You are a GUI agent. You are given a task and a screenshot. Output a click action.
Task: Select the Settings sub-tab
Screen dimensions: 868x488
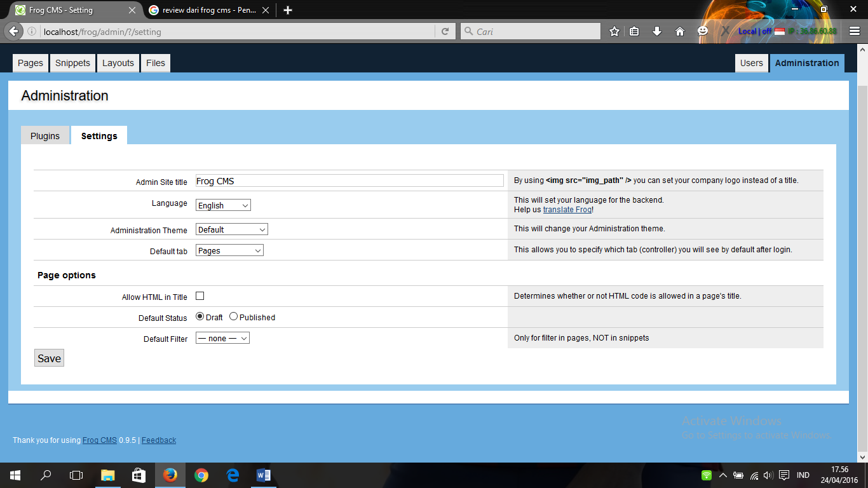click(99, 135)
